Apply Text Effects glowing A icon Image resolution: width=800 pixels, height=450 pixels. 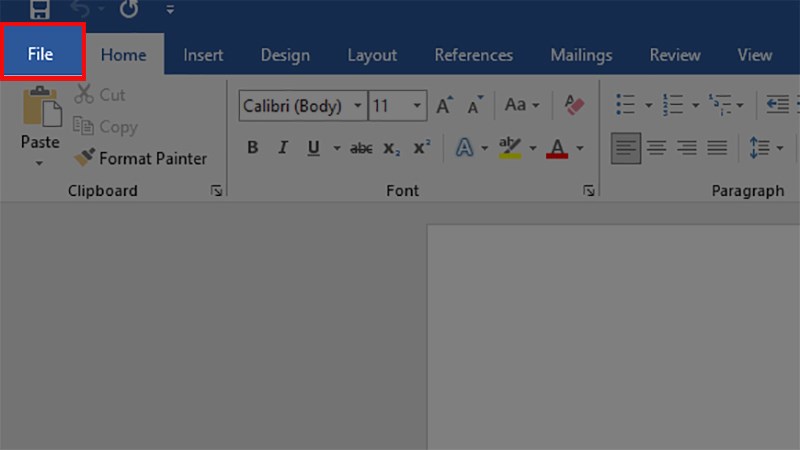(x=464, y=148)
